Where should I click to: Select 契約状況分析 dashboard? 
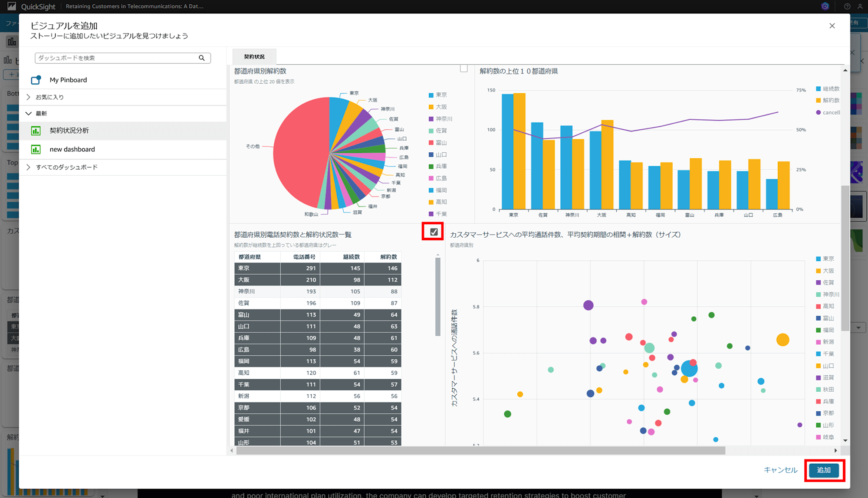[x=123, y=131]
